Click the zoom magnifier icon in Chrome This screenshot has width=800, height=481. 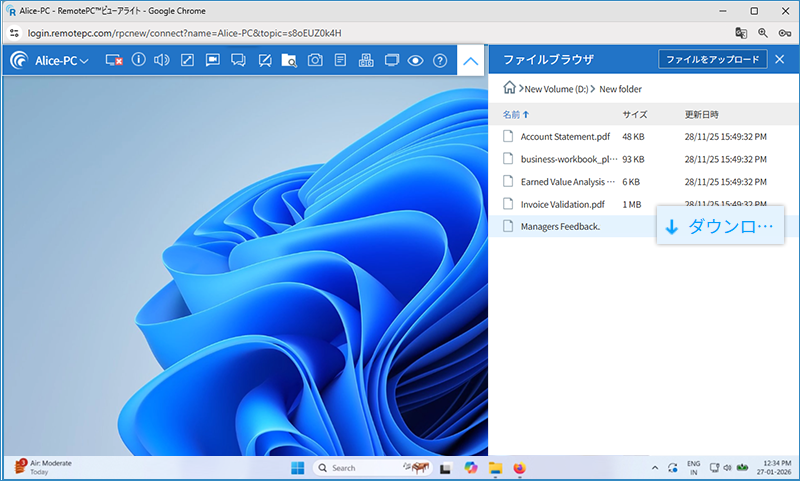pos(763,33)
